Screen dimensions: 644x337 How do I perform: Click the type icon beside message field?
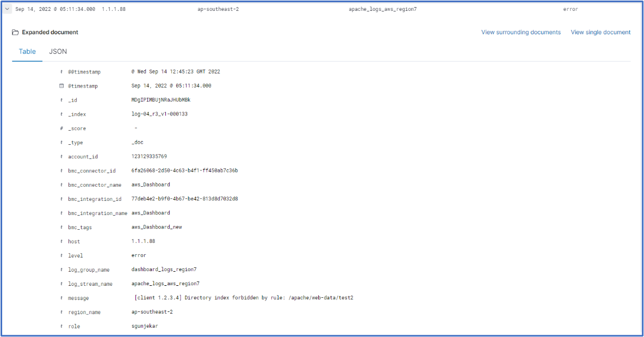(x=61, y=298)
